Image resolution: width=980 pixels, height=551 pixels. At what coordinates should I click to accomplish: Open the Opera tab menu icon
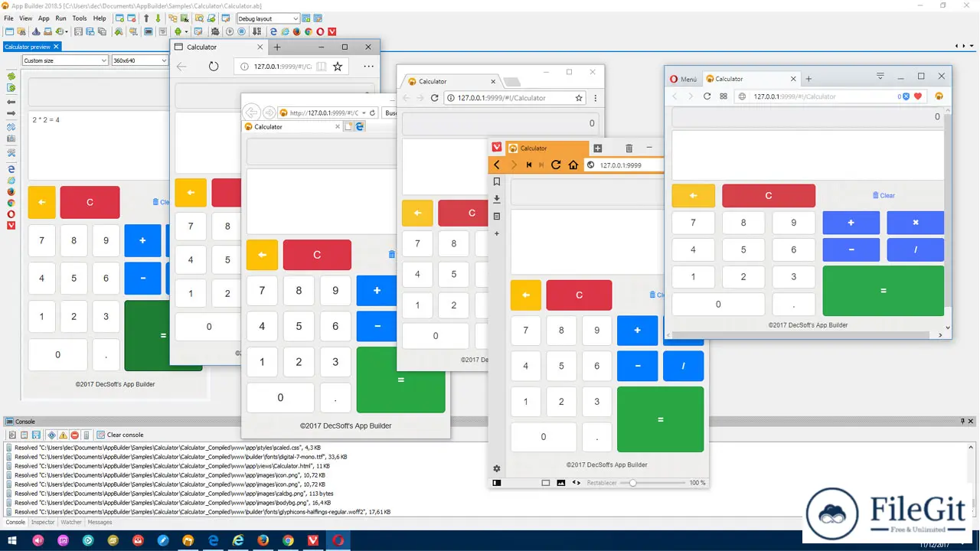click(x=880, y=77)
